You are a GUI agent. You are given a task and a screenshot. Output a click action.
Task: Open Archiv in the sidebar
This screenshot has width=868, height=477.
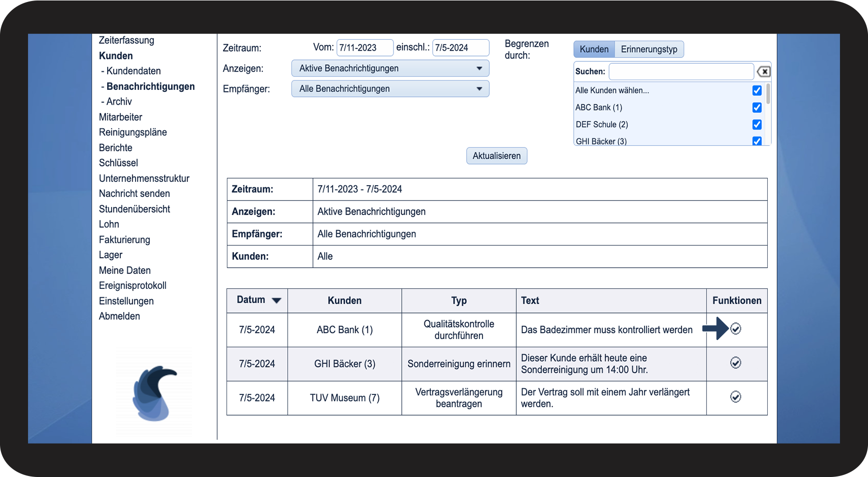click(x=119, y=102)
